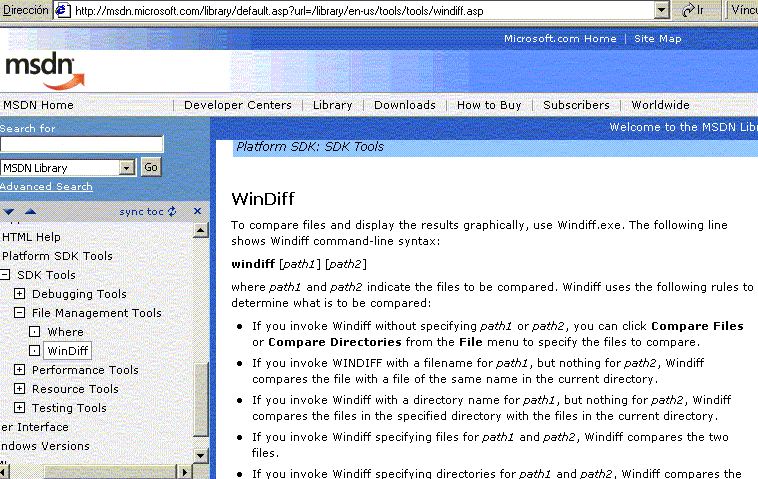The width and height of the screenshot is (758, 479).
Task: Open the Site Map link
Action: click(x=657, y=39)
